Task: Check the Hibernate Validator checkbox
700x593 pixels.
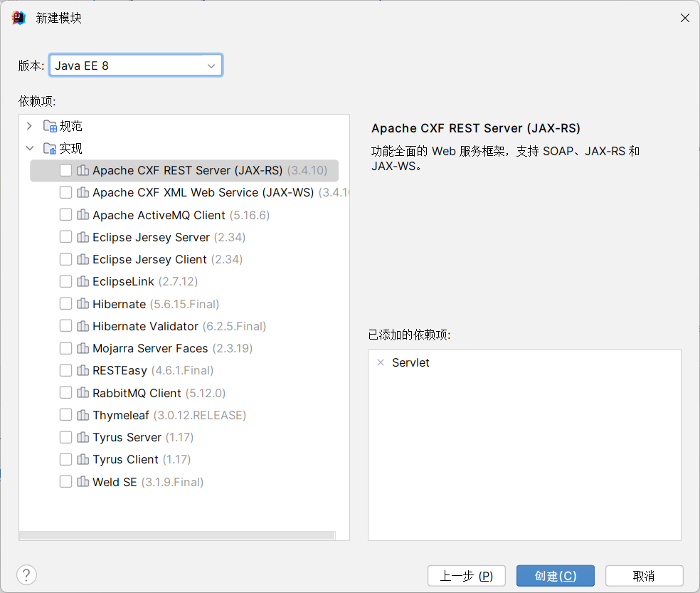Action: (65, 326)
